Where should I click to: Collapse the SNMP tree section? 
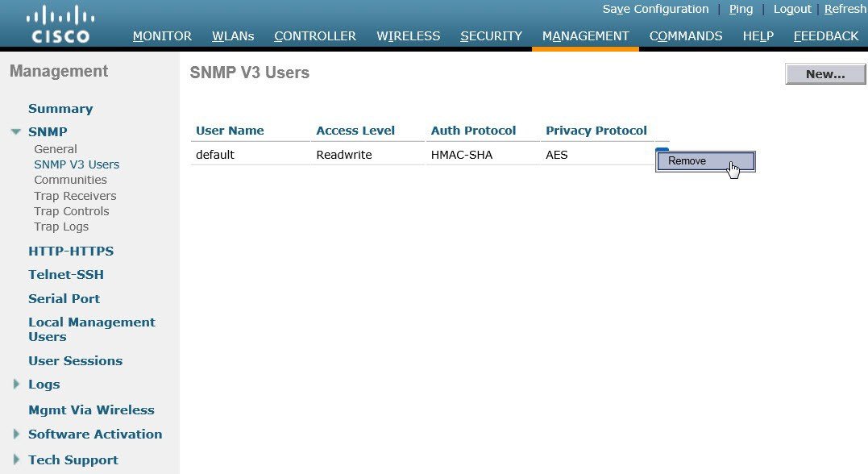point(16,131)
